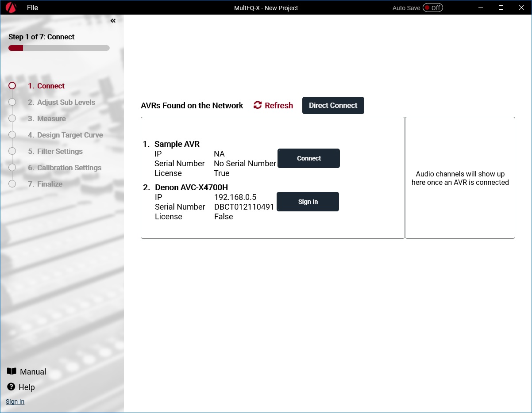
Task: Open the Help text link
Action: pos(27,387)
